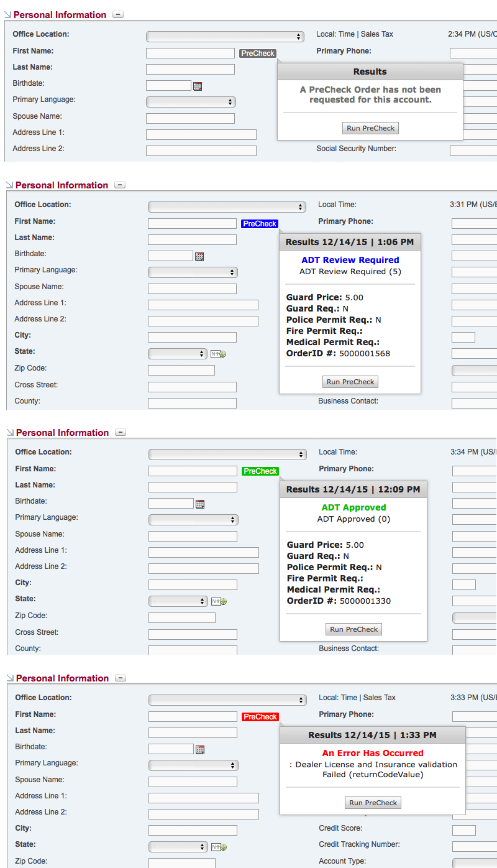Click First Name field next to blue PreCheck
Screen dimensions: 497x868
click(192, 224)
